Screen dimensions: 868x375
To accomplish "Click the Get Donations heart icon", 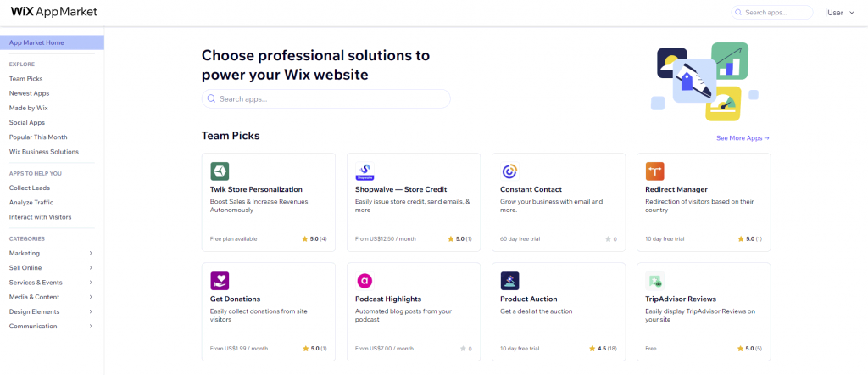I will click(219, 280).
